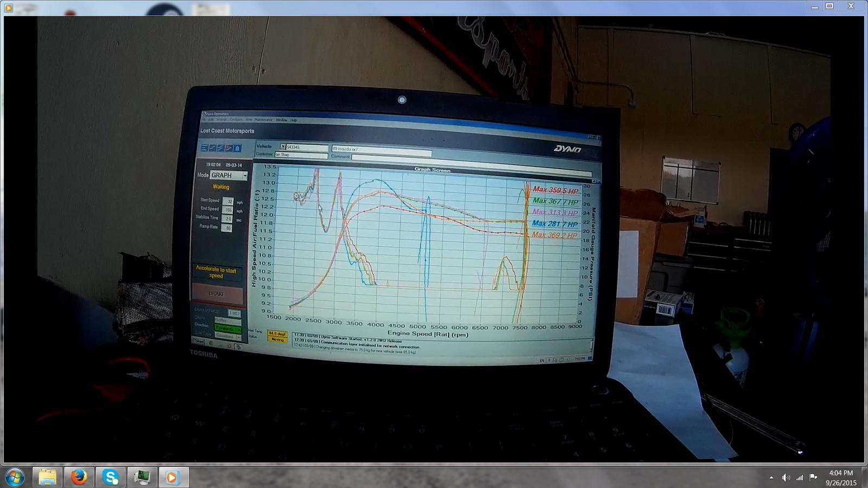The width and height of the screenshot is (868, 488).
Task: Open File Explorer from the taskbar
Action: 48,477
